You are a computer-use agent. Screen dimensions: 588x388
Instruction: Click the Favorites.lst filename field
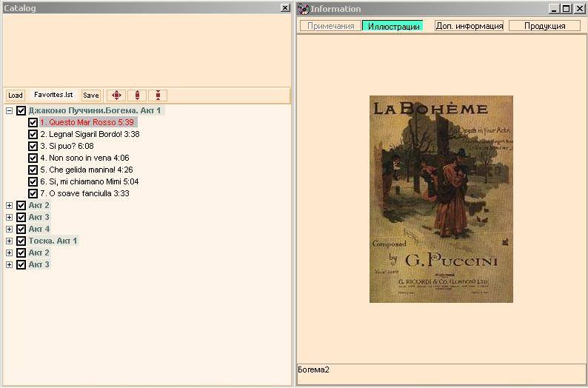point(53,95)
